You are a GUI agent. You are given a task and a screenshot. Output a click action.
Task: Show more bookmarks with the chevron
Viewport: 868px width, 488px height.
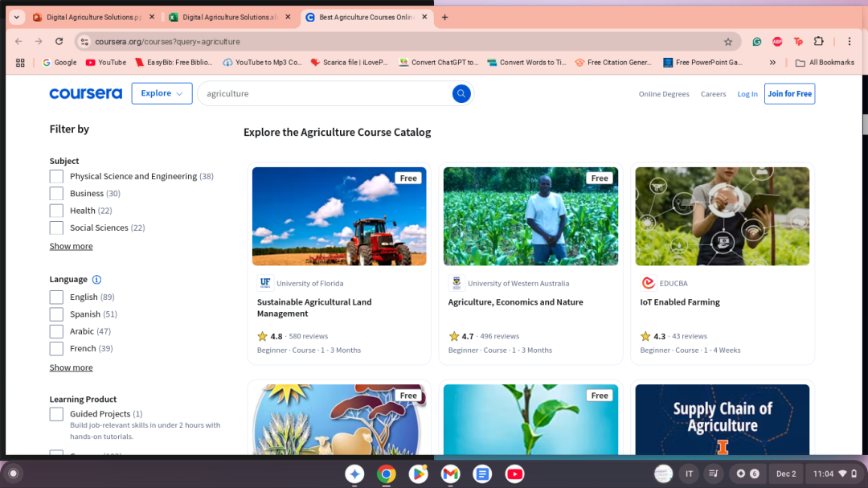tap(773, 63)
